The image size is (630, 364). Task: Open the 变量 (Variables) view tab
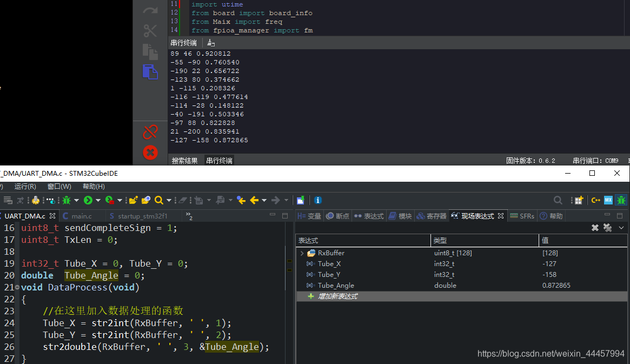click(x=309, y=216)
